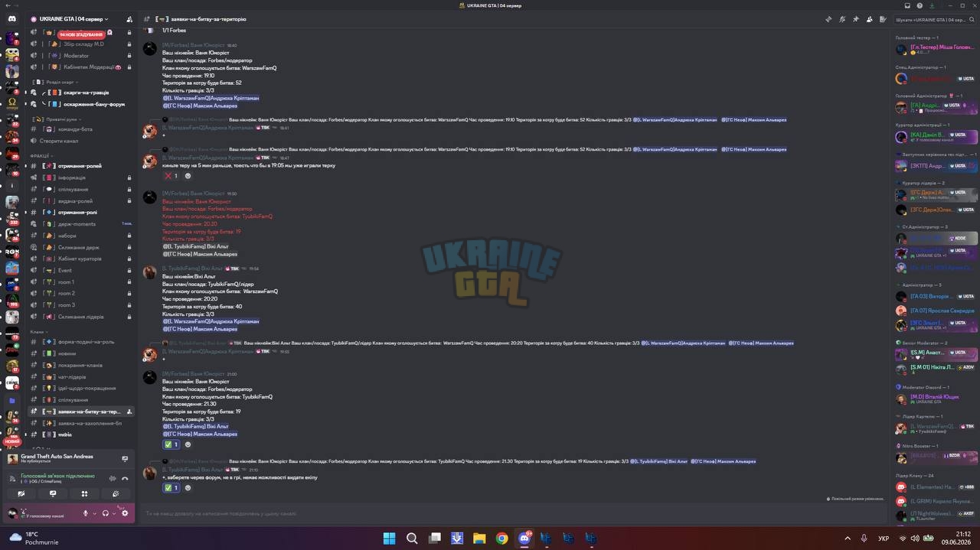Invite to the заявки-на-битву-за-територію channel icon
The width and height of the screenshot is (980, 550).
tap(129, 412)
